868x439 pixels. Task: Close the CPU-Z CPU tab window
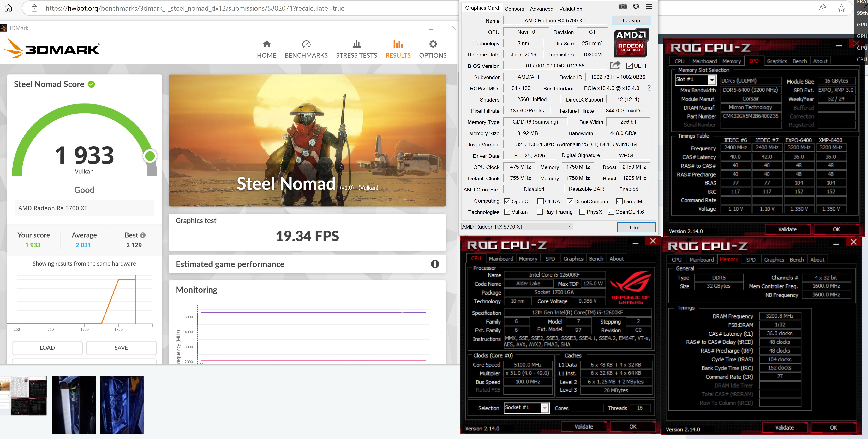click(653, 241)
